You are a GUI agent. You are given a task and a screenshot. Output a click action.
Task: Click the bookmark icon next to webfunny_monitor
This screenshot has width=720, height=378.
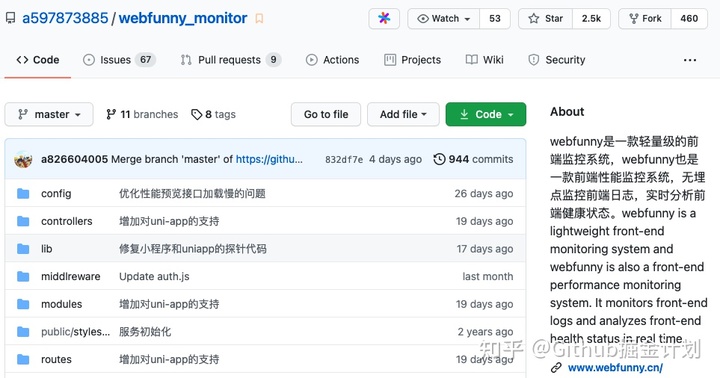coord(259,18)
